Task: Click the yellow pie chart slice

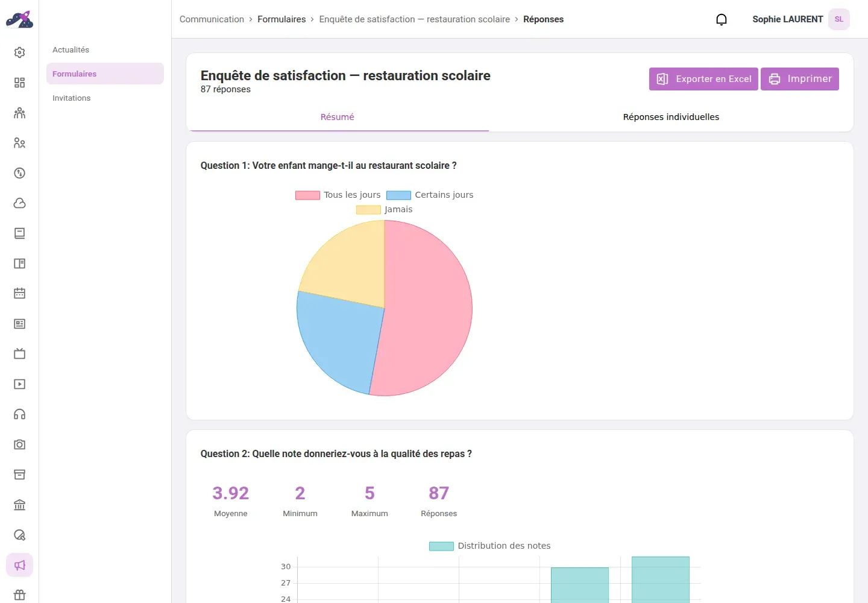Action: [350, 265]
